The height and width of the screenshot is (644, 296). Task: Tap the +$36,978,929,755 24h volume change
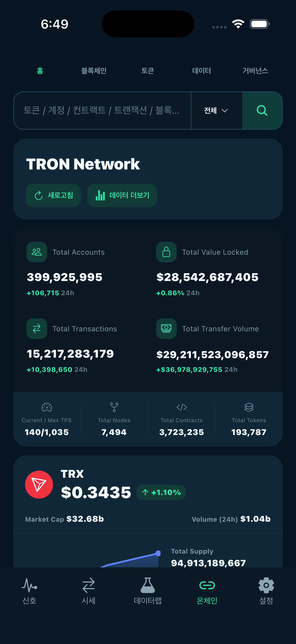click(197, 369)
